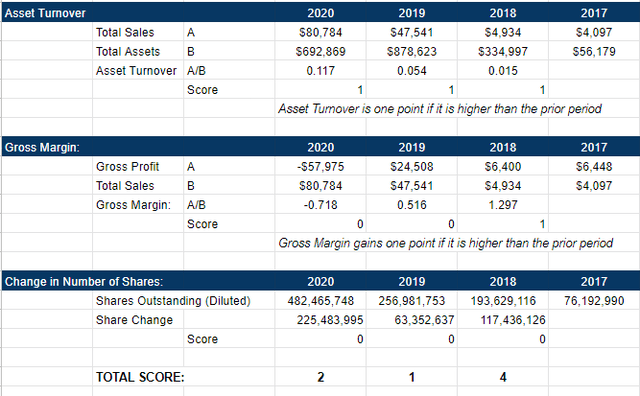Click the 2019 Share Change value 63,352,637

point(424,320)
